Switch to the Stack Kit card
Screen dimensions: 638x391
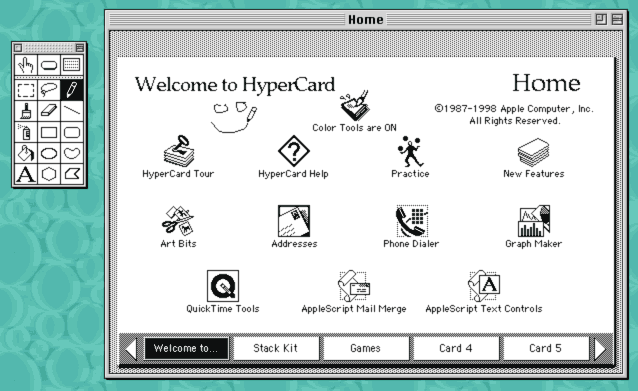pyautogui.click(x=276, y=348)
